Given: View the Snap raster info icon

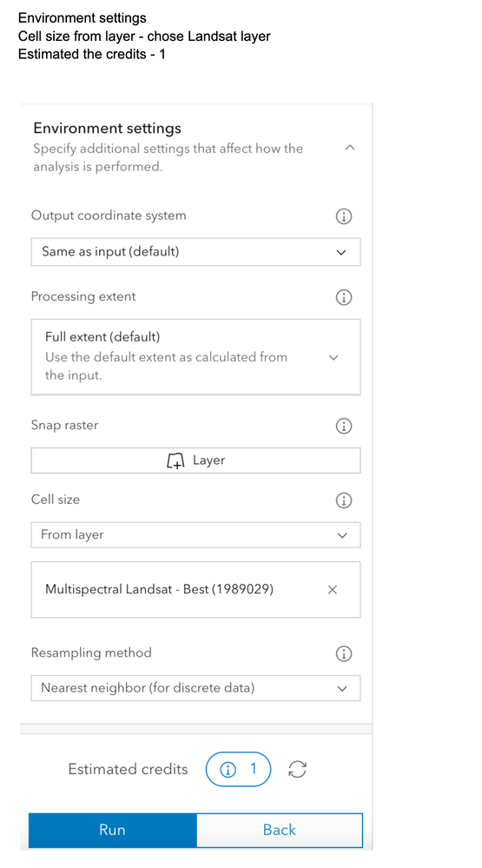Looking at the screenshot, I should [344, 427].
